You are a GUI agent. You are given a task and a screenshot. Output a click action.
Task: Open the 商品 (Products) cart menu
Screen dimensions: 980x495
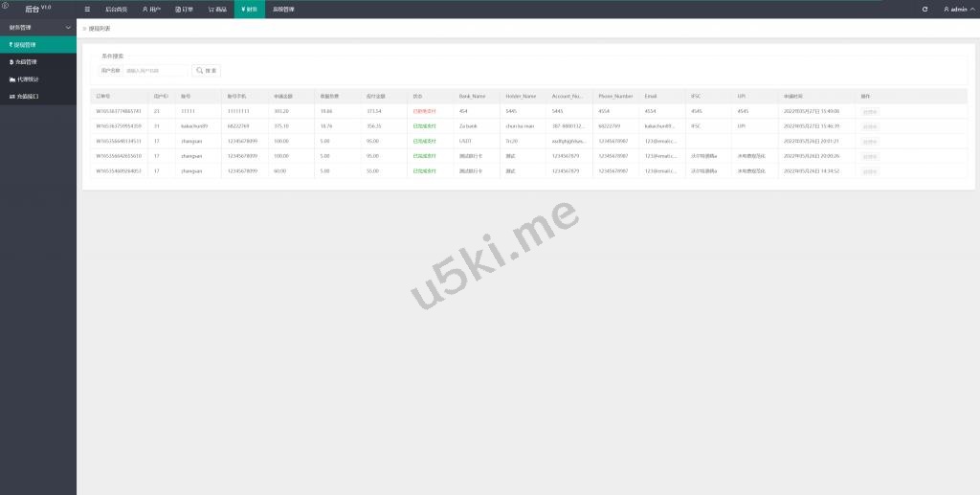click(x=217, y=9)
